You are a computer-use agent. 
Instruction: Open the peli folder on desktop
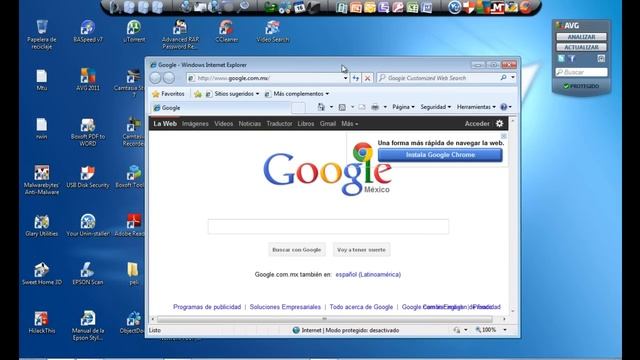click(133, 273)
